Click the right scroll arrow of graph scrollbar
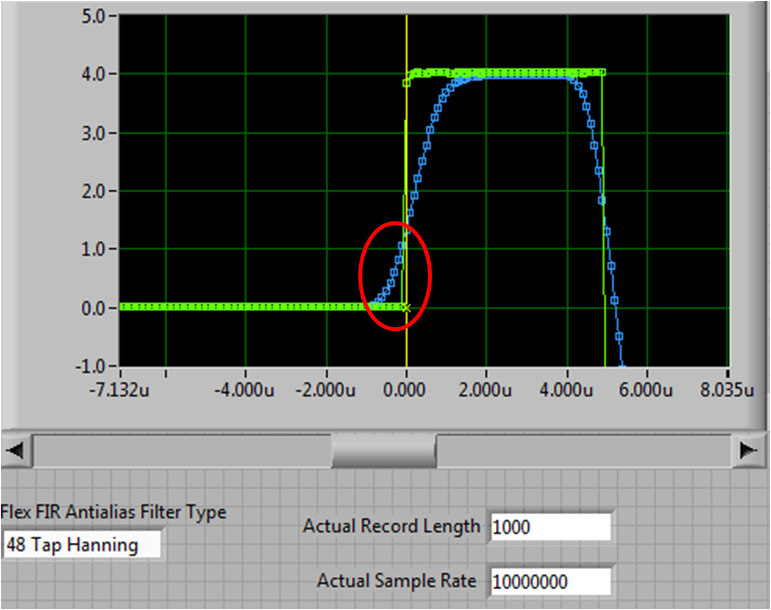Image resolution: width=771 pixels, height=610 pixels. 748,450
